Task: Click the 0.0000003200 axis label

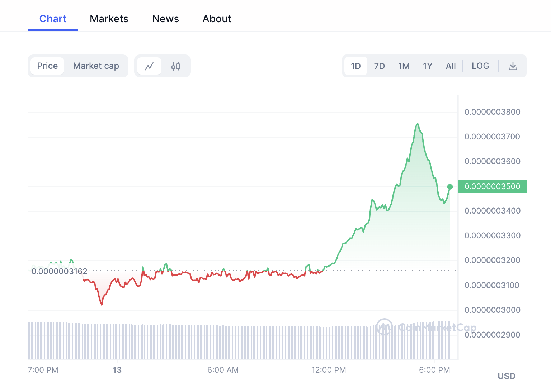Action: 493,260
